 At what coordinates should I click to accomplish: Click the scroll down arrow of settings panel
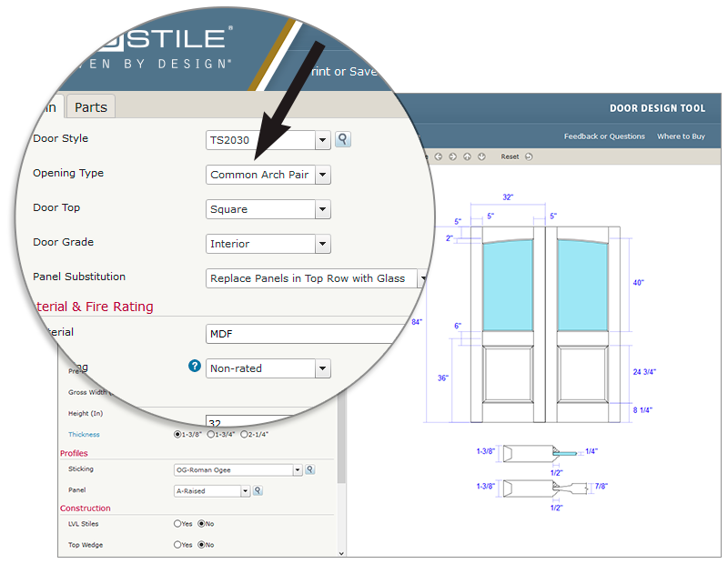coord(341,553)
